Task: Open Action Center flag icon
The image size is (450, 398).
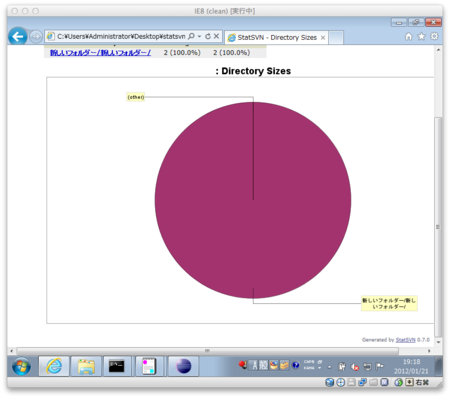Action: 379,367
